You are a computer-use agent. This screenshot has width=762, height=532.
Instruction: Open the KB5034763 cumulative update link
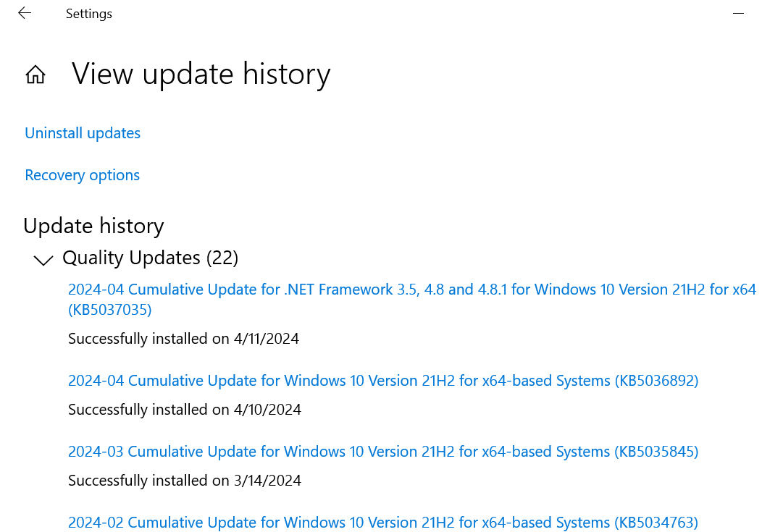coord(383,523)
